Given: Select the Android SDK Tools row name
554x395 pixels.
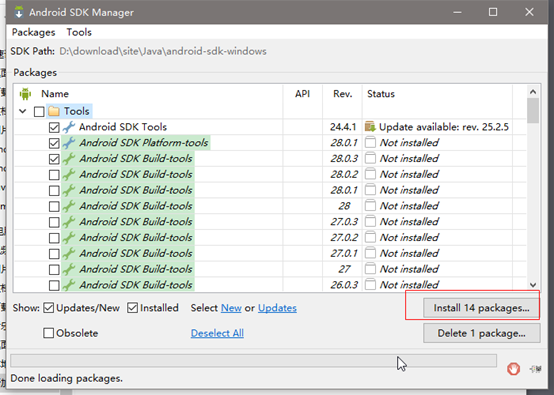Looking at the screenshot, I should click(x=123, y=127).
